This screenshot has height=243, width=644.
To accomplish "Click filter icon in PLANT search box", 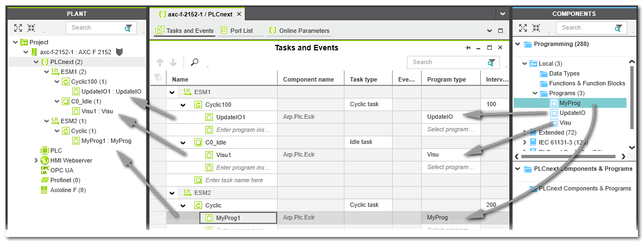I will pos(128,28).
